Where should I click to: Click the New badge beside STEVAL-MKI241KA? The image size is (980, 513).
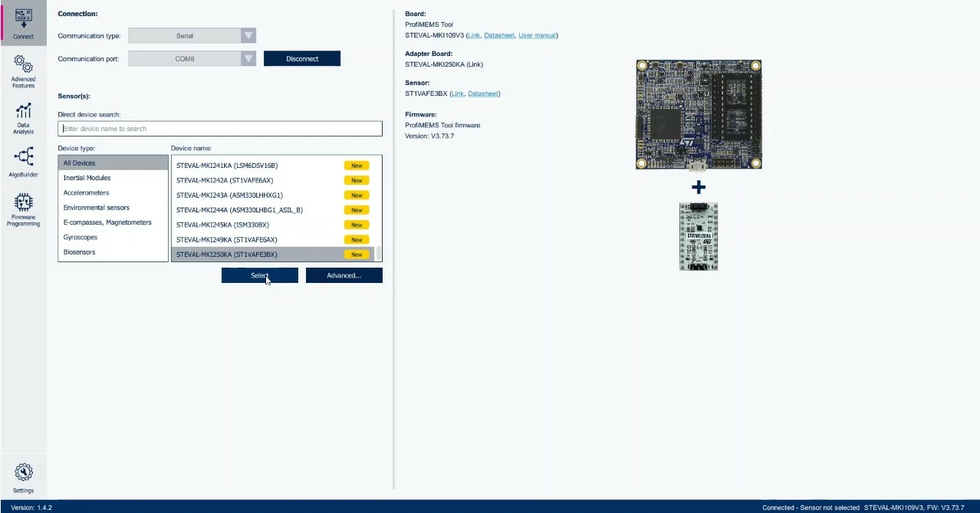click(x=357, y=166)
